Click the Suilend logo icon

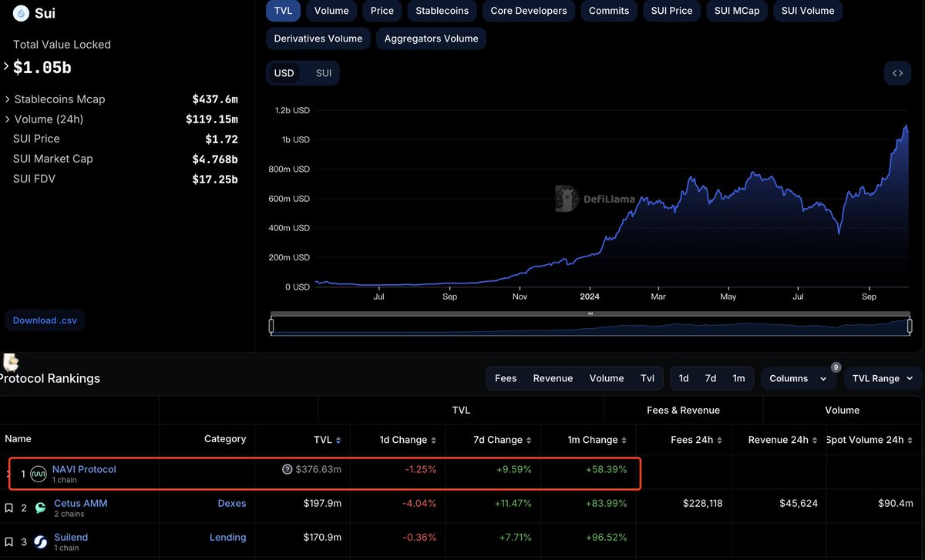[x=39, y=542]
